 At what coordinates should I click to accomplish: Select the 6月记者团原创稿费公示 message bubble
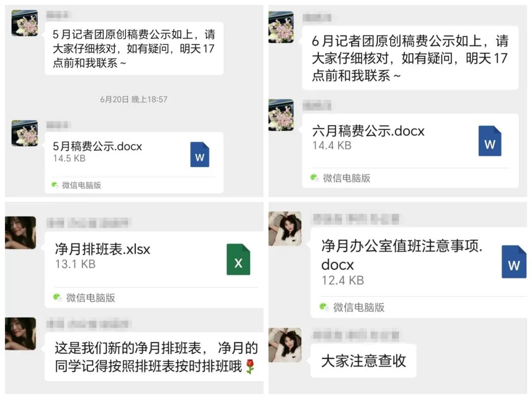[x=410, y=58]
